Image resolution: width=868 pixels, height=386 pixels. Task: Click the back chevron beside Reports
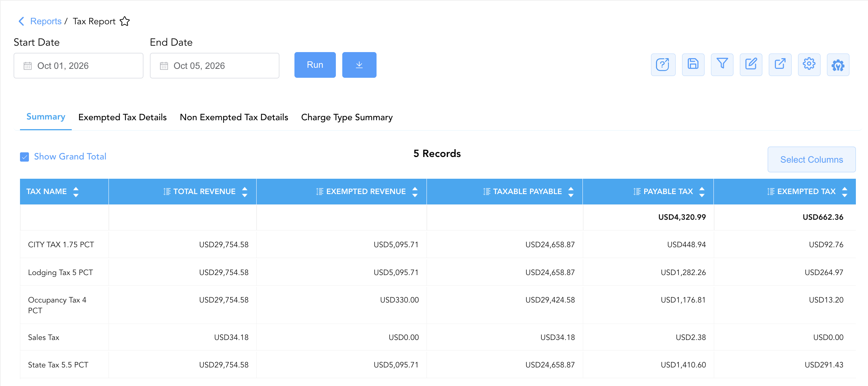coord(21,21)
